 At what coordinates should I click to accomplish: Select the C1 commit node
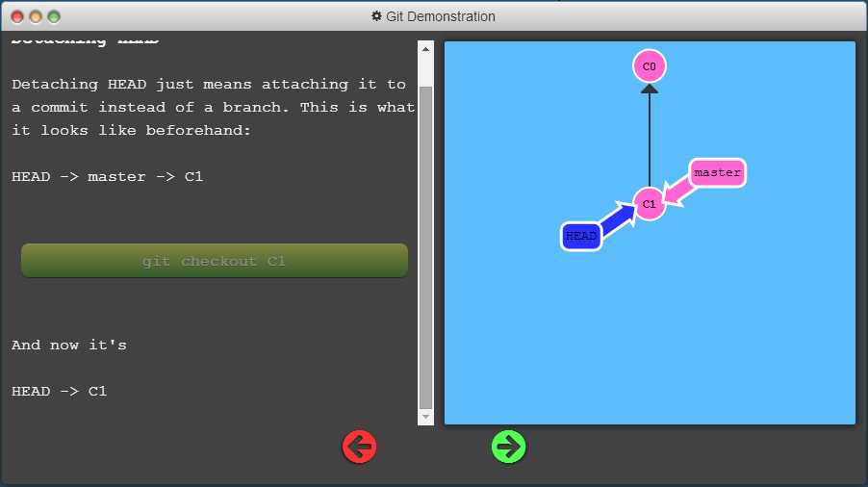(x=650, y=204)
